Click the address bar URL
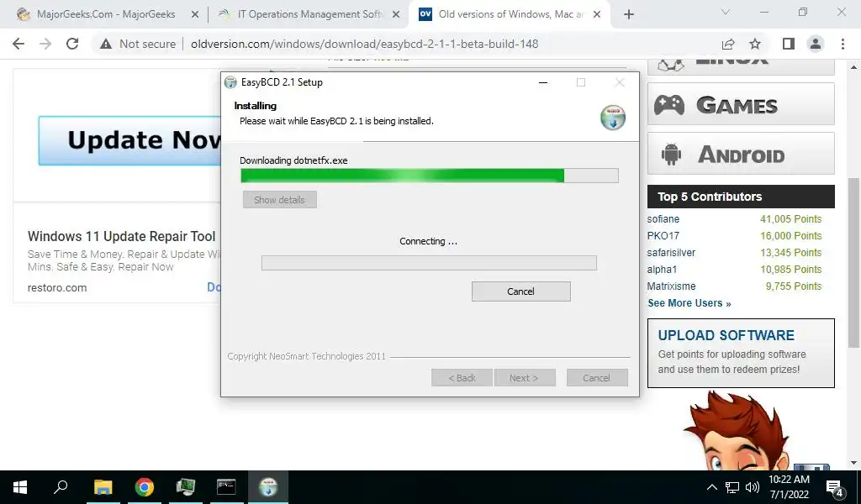 pyautogui.click(x=365, y=44)
